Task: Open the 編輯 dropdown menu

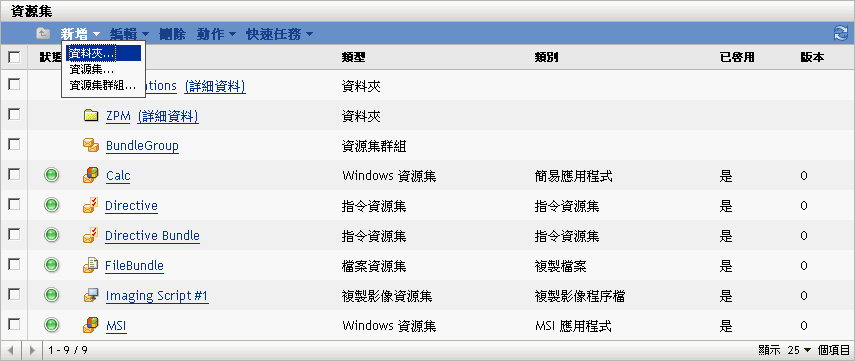Action: tap(129, 34)
